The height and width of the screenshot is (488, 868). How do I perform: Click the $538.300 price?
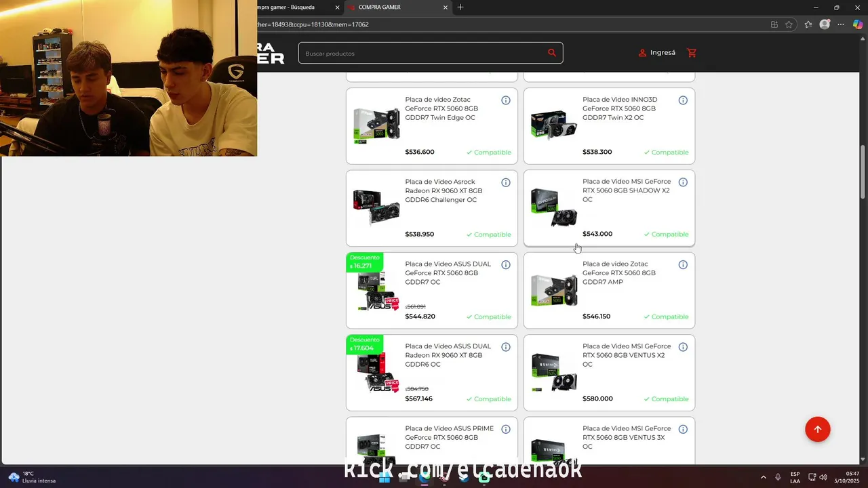click(597, 152)
